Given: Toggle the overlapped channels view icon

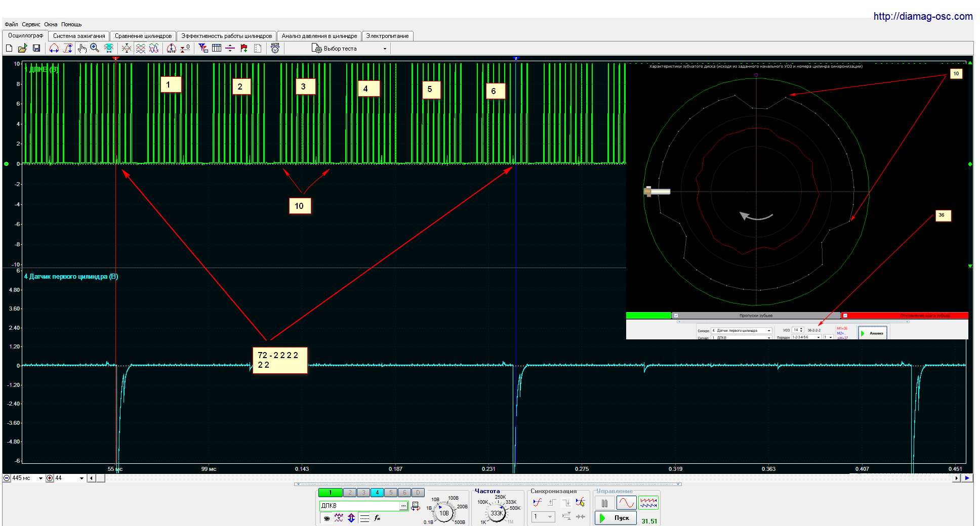Looking at the screenshot, I should click(x=154, y=48).
